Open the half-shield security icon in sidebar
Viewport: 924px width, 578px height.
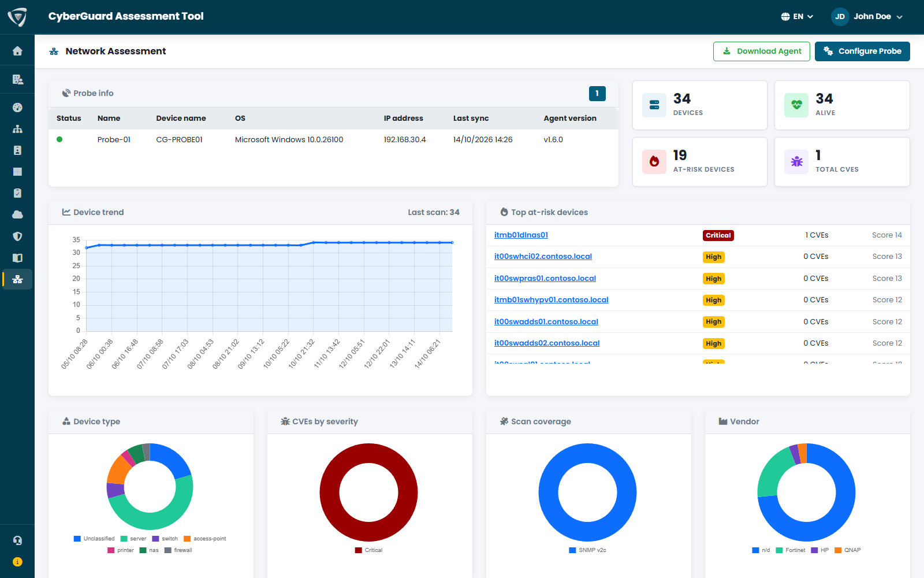(x=17, y=236)
